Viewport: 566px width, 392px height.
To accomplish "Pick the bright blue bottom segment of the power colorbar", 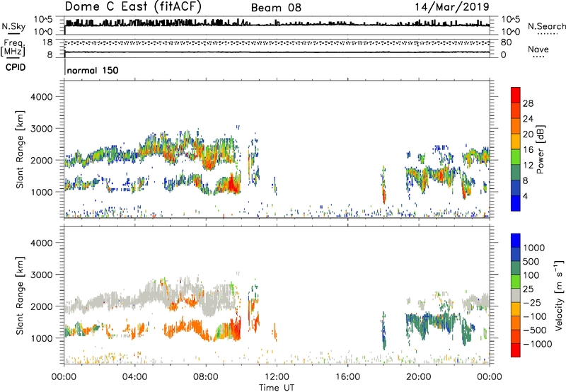I will click(516, 203).
